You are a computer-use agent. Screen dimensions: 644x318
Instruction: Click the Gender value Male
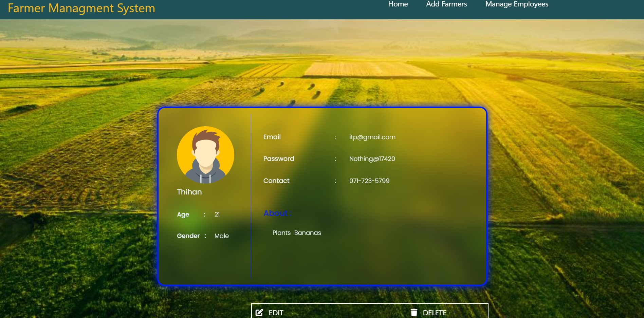(221, 236)
